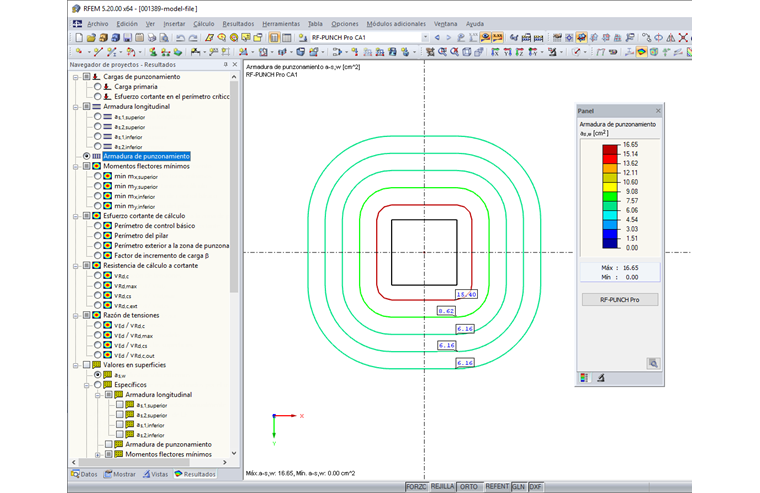Viewport: 760px width, 493px height.
Task: Select the Carga primaria radio button
Action: click(x=97, y=86)
